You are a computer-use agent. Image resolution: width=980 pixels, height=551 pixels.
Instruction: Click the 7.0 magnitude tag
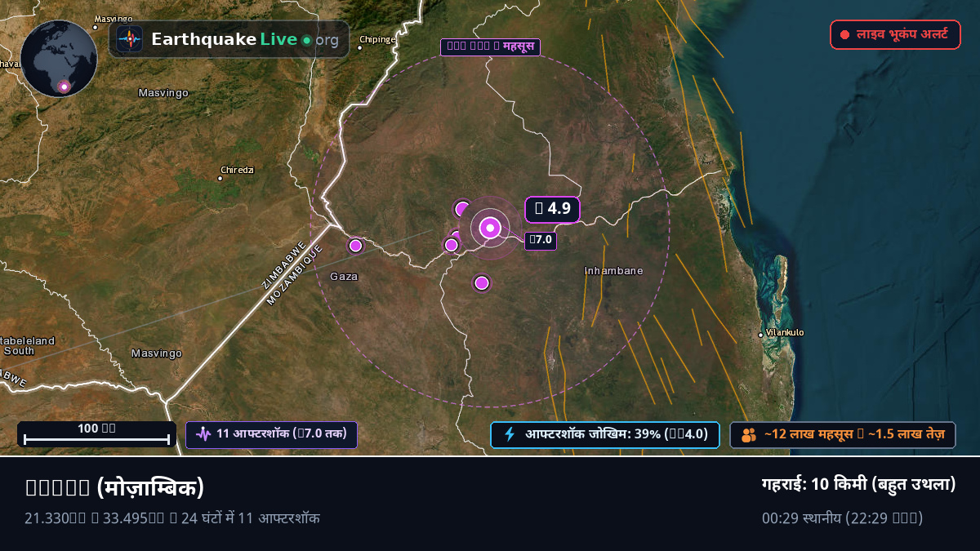541,240
